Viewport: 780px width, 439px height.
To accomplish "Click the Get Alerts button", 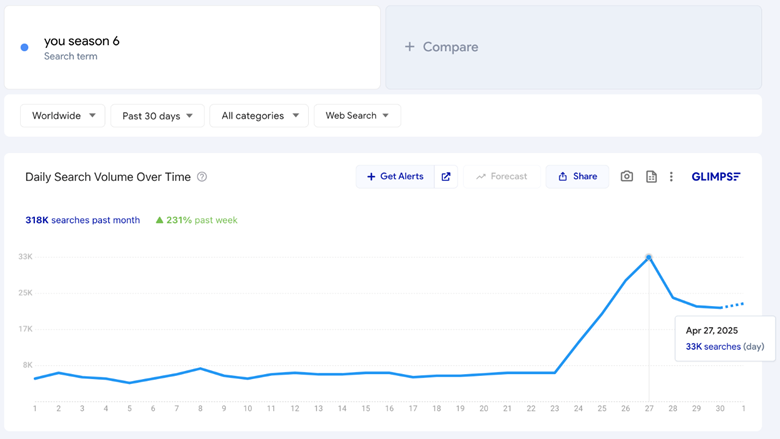I will pos(395,177).
